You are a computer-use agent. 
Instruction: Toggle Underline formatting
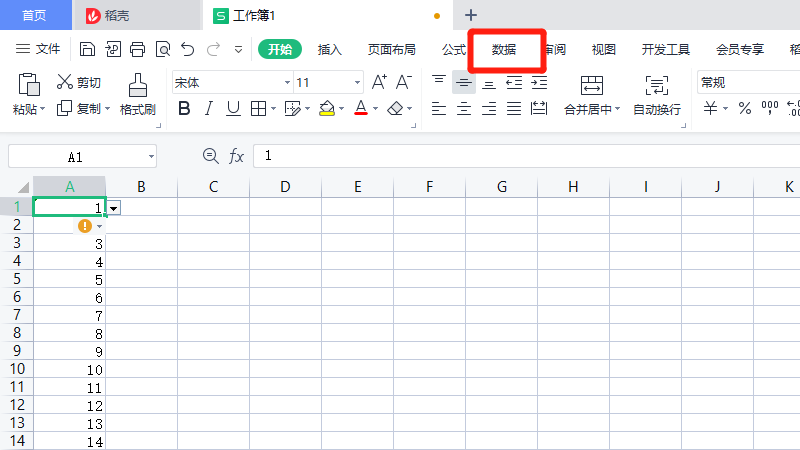[233, 108]
